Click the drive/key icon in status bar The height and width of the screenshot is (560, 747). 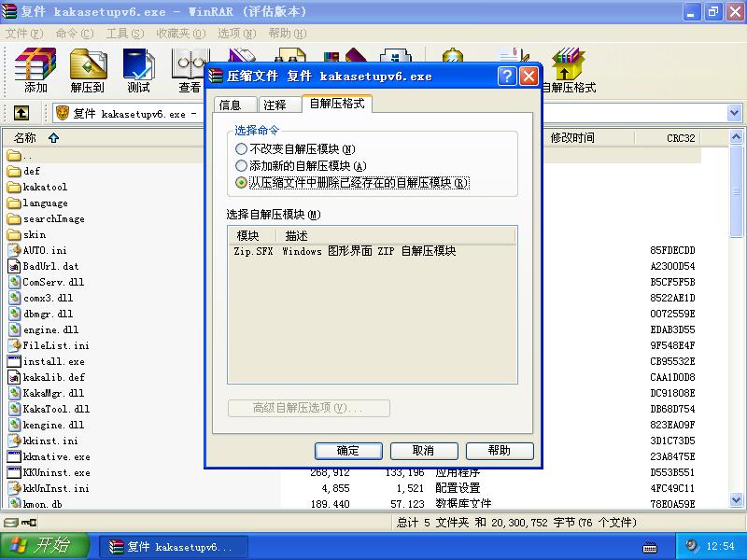click(x=20, y=523)
